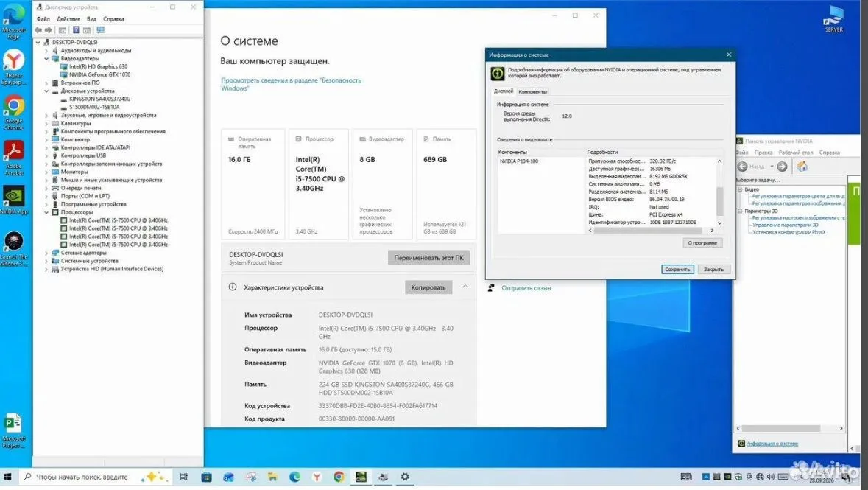
Task: Select Дисплей tab in NVIDIA dialog
Action: [503, 91]
